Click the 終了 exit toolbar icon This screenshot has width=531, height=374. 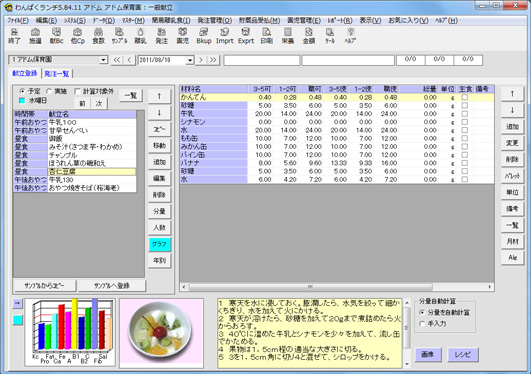point(14,36)
